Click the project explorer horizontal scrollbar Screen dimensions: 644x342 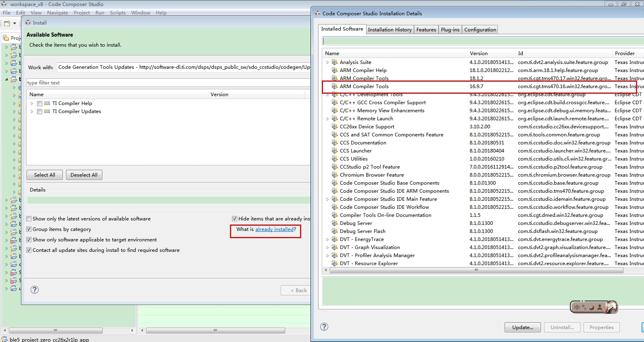(56, 330)
